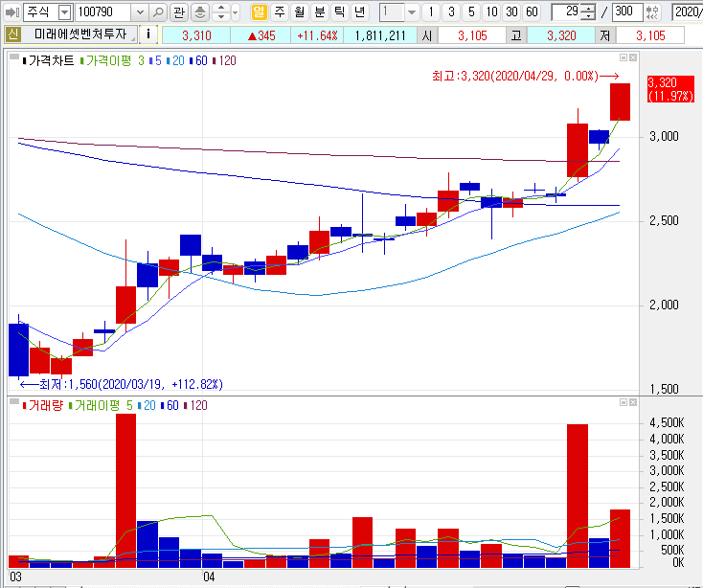Select the 틱 tick chart period
Viewport: 703px width, 588px height.
pos(340,12)
